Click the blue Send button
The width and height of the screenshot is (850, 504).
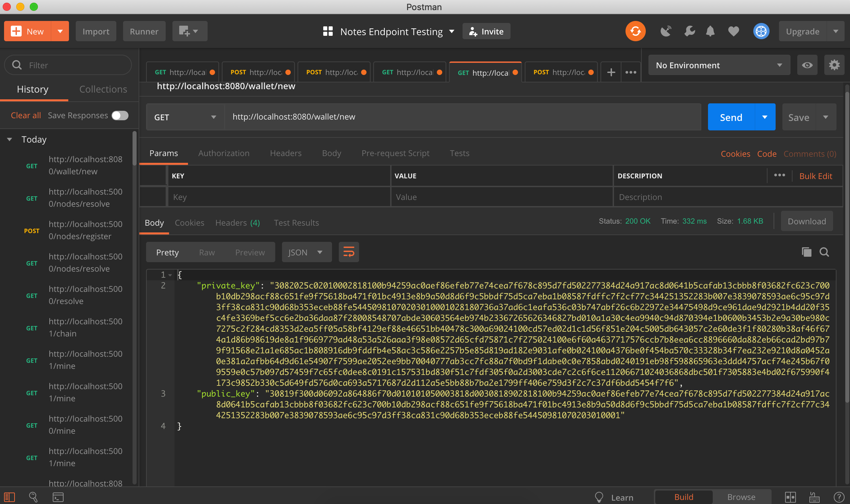pyautogui.click(x=731, y=117)
